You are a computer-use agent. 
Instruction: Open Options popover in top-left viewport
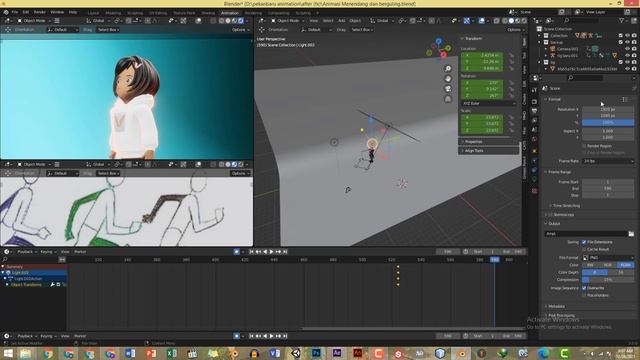240,30
